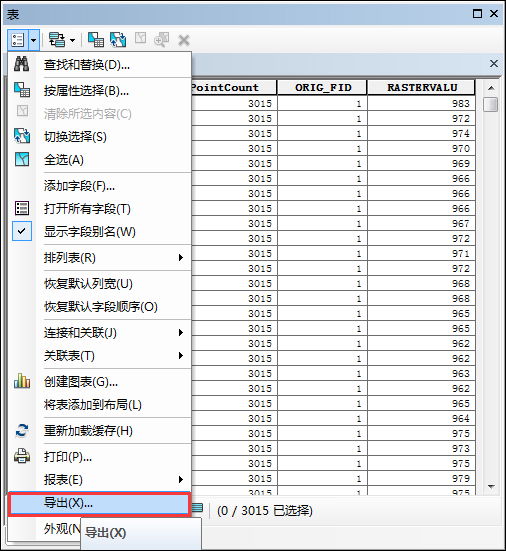Screen dimensions: 506x551
Task: Choose 恢复默认列宽(U) menu entry
Action: [99, 284]
